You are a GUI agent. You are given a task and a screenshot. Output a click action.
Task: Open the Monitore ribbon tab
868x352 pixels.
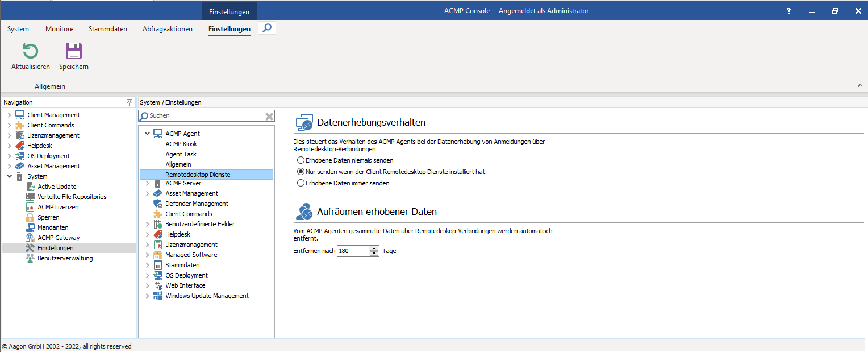coord(59,29)
